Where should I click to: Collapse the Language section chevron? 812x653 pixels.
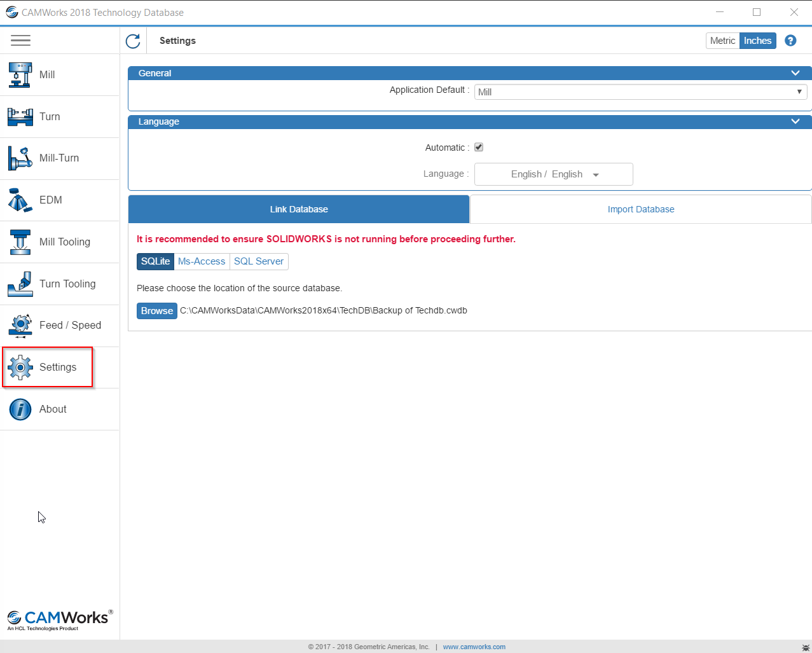point(795,121)
